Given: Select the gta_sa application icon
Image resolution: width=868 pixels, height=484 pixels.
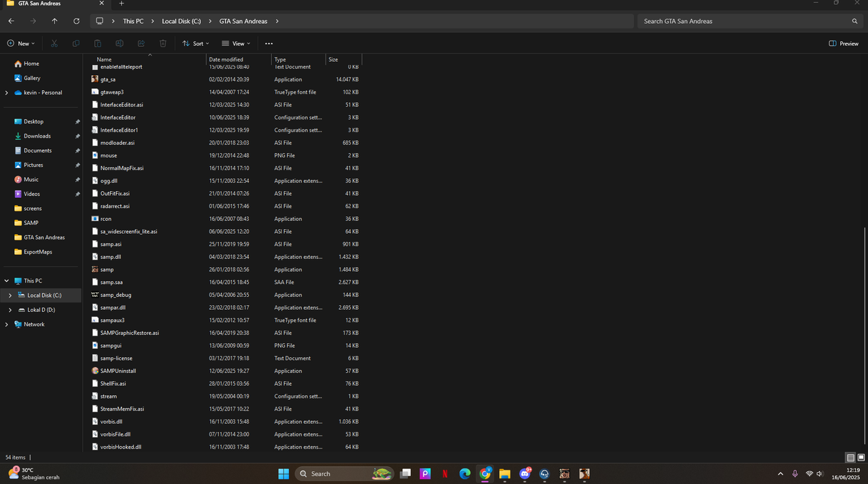Looking at the screenshot, I should tap(95, 79).
